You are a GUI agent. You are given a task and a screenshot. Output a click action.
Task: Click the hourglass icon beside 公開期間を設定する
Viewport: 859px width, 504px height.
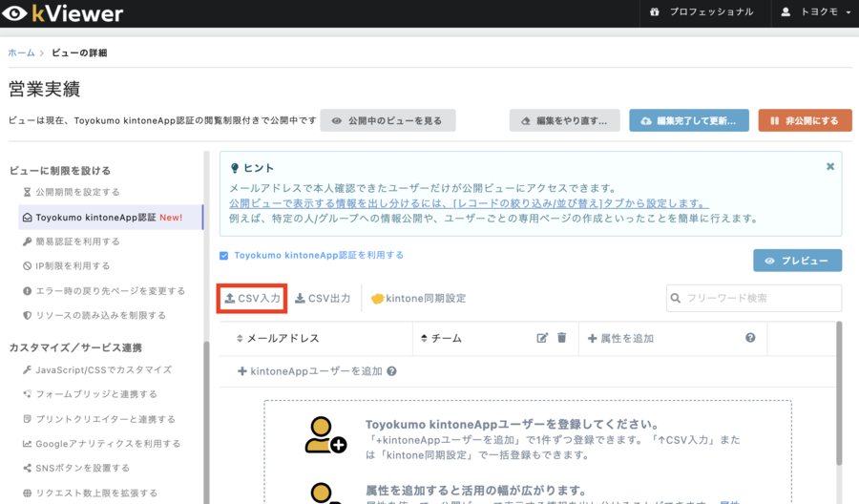pyautogui.click(x=27, y=192)
